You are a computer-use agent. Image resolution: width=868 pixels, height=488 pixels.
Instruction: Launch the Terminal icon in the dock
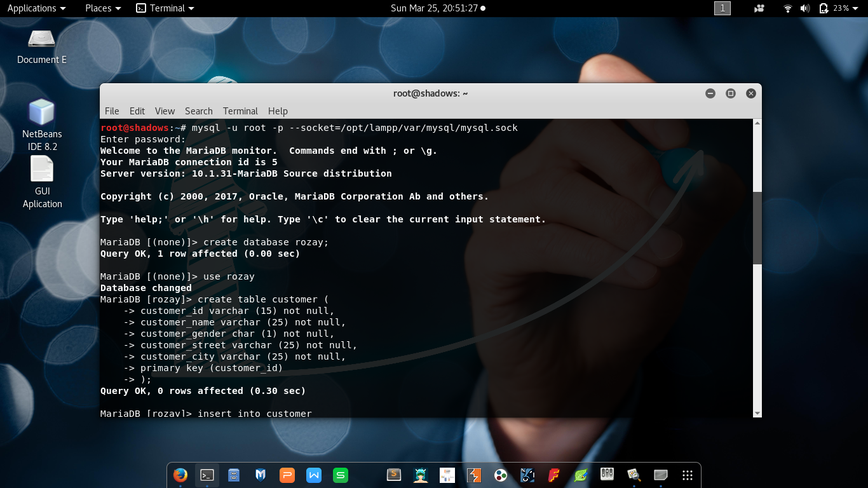tap(207, 475)
